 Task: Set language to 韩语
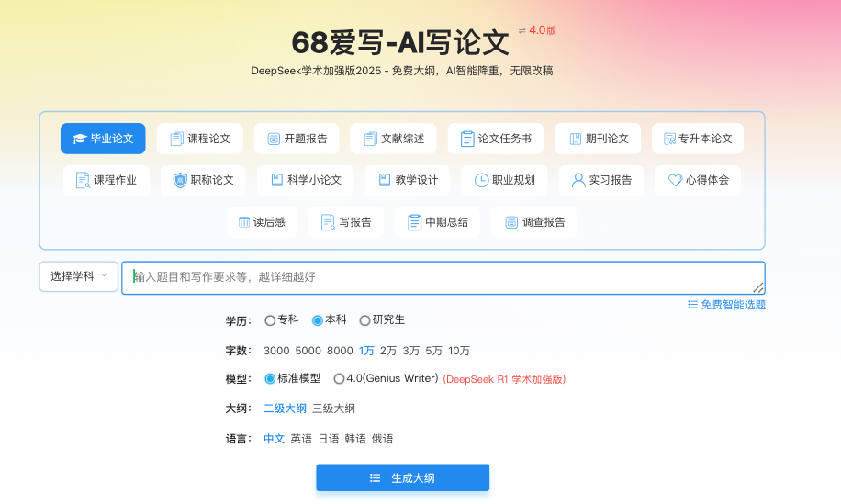point(355,439)
